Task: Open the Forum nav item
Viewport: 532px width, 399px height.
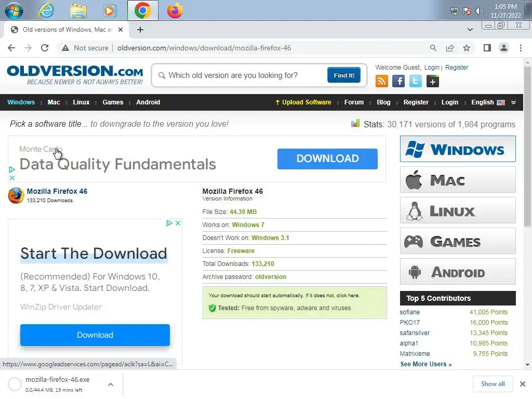Action: pos(354,102)
